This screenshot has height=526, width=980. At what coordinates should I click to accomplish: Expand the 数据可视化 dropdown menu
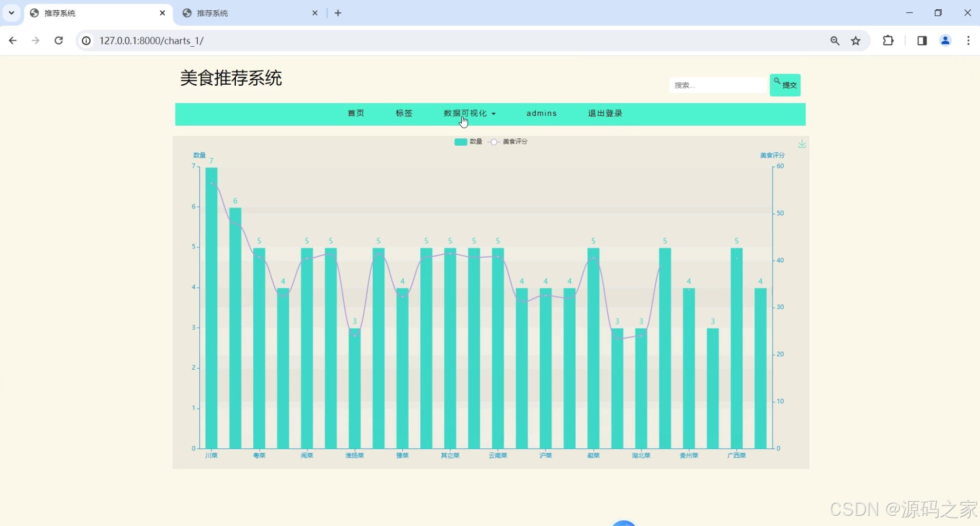(469, 113)
